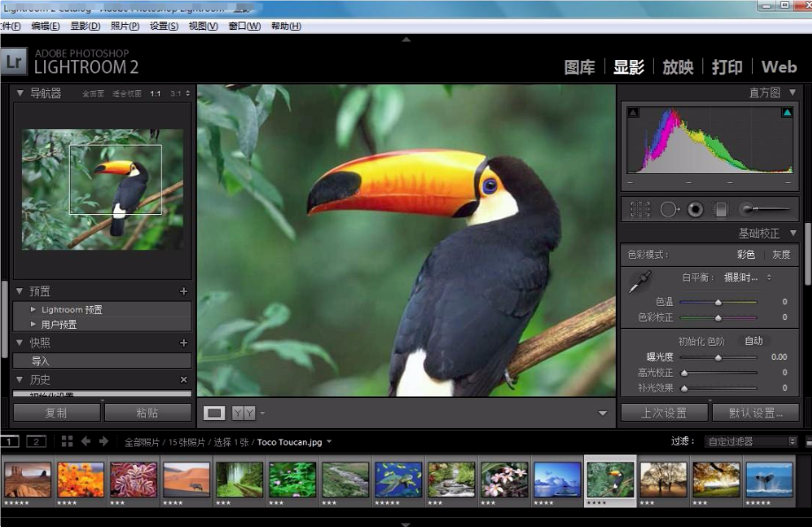This screenshot has width=812, height=527.
Task: Select the red eye correction tool
Action: (x=695, y=210)
